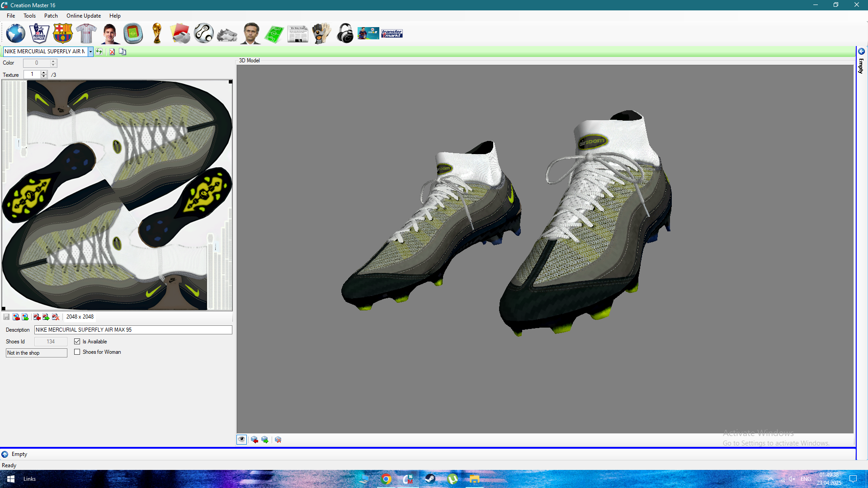Open the Premier League leagues icon

39,33
